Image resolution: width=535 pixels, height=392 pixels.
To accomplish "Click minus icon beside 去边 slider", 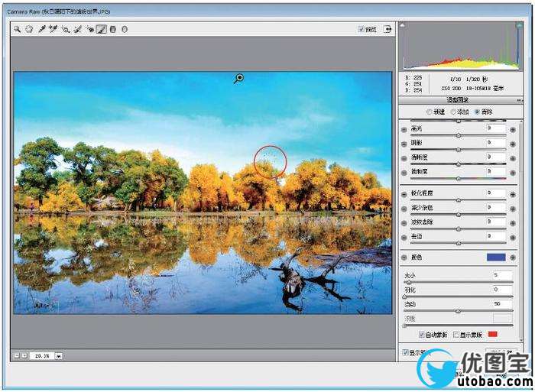I will point(404,238).
